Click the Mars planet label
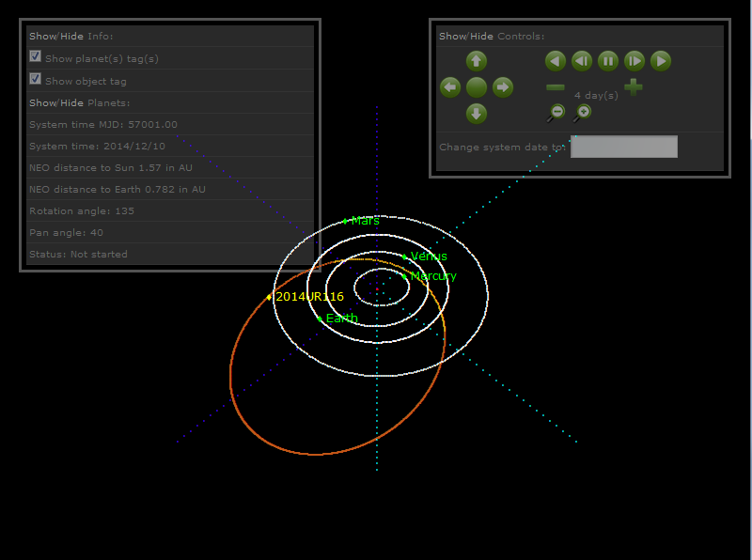 (x=366, y=221)
